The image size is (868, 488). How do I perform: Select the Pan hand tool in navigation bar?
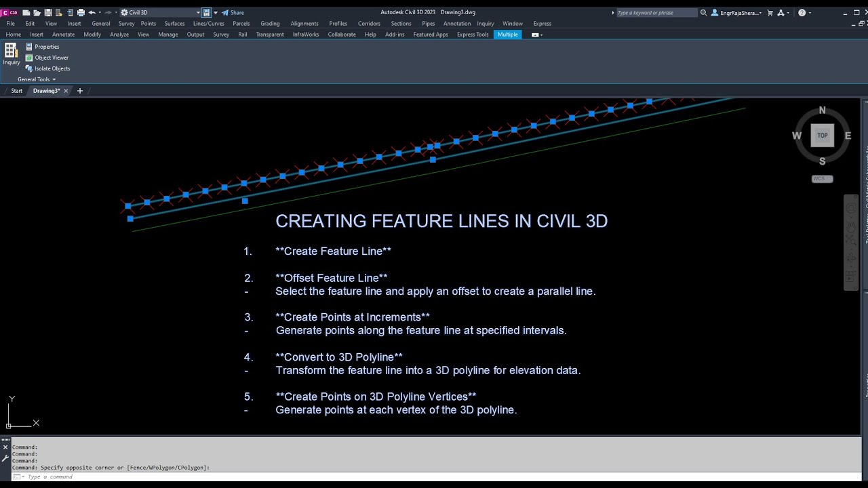coord(850,226)
